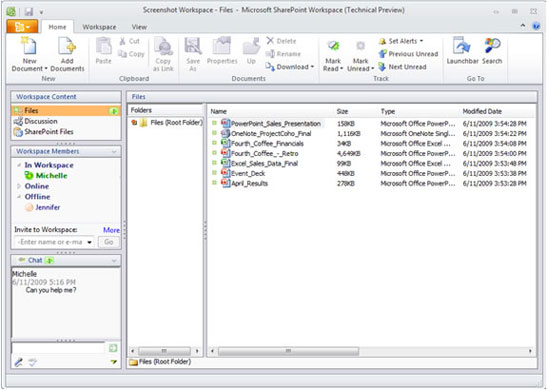Viewport: 547px width, 390px height.
Task: Open the Mark Read dropdown arrow
Action: (342, 69)
